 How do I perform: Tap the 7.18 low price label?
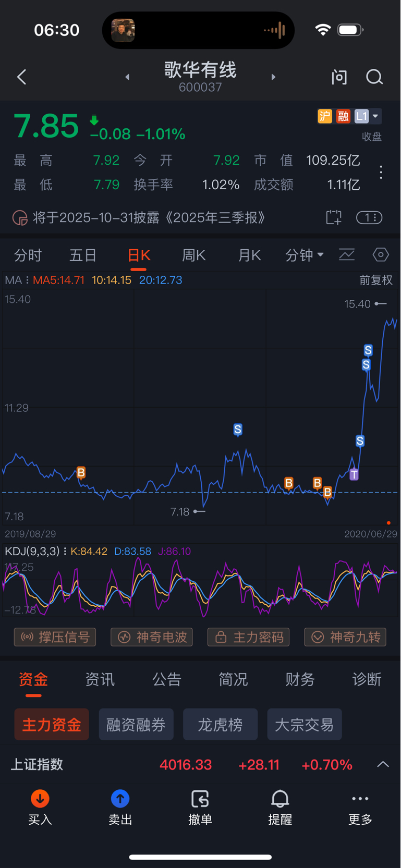(180, 512)
